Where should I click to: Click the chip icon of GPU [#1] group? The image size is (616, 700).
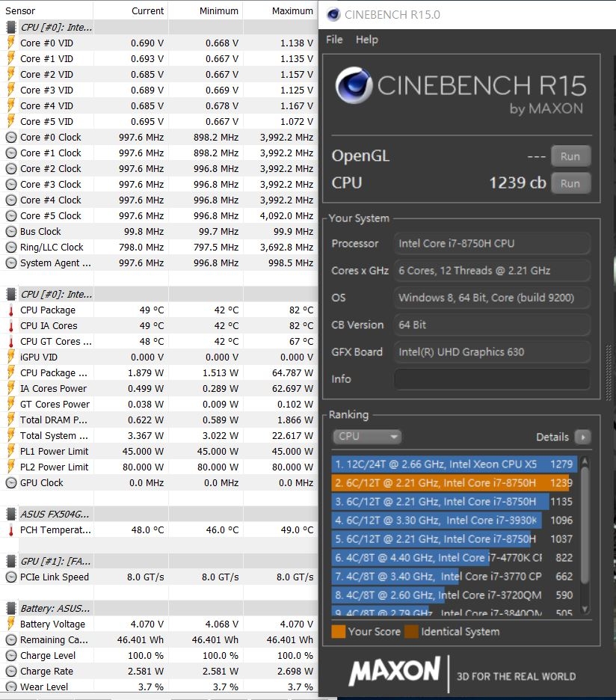point(10,561)
